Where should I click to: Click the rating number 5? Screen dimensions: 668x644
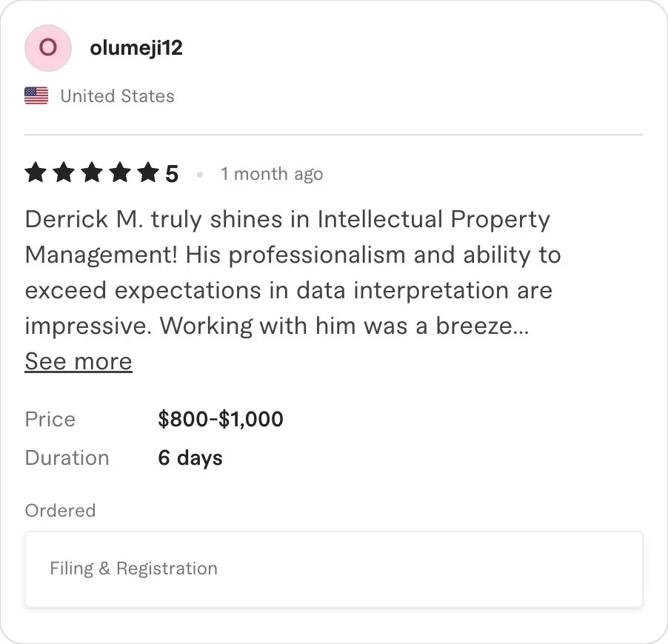172,175
